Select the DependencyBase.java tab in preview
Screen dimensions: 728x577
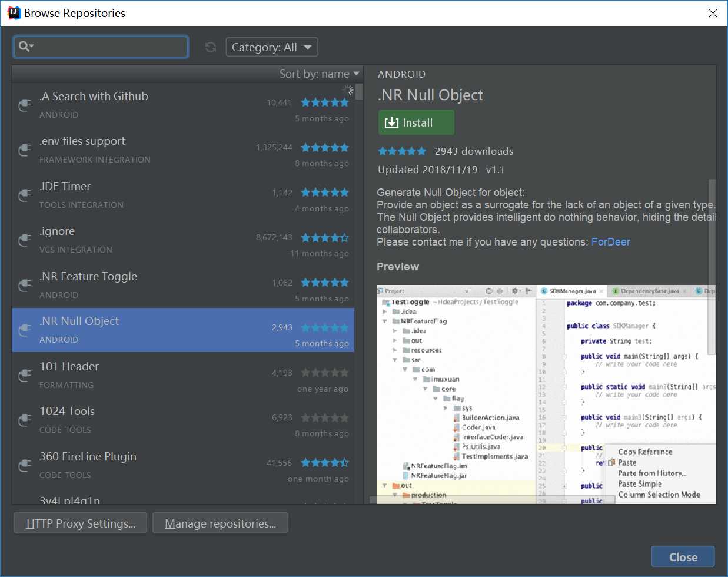pyautogui.click(x=649, y=291)
